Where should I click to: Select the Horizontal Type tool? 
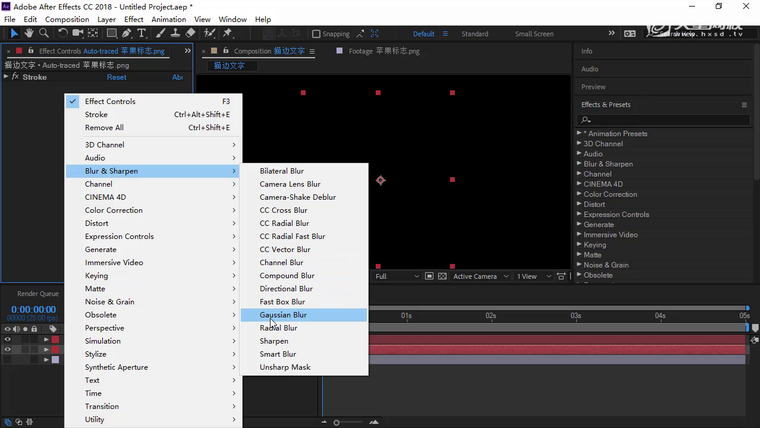[x=142, y=33]
